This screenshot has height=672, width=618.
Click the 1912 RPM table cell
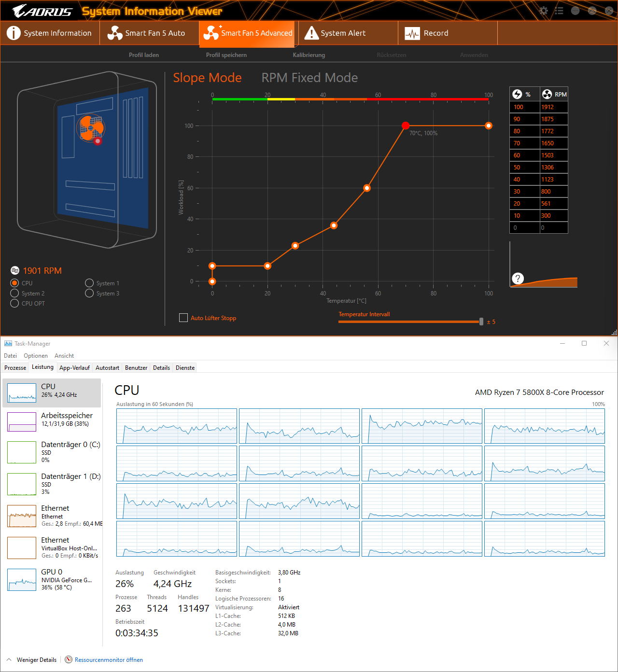tap(554, 107)
